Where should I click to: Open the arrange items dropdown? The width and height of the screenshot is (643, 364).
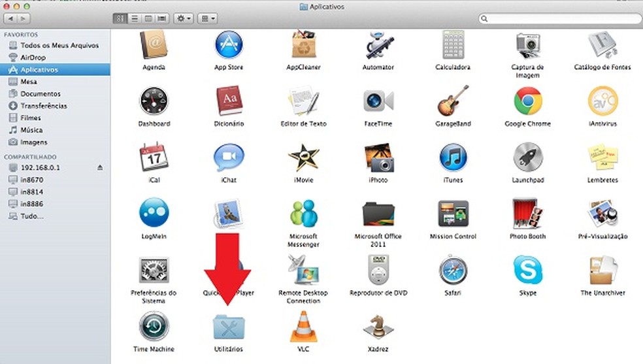coord(207,18)
